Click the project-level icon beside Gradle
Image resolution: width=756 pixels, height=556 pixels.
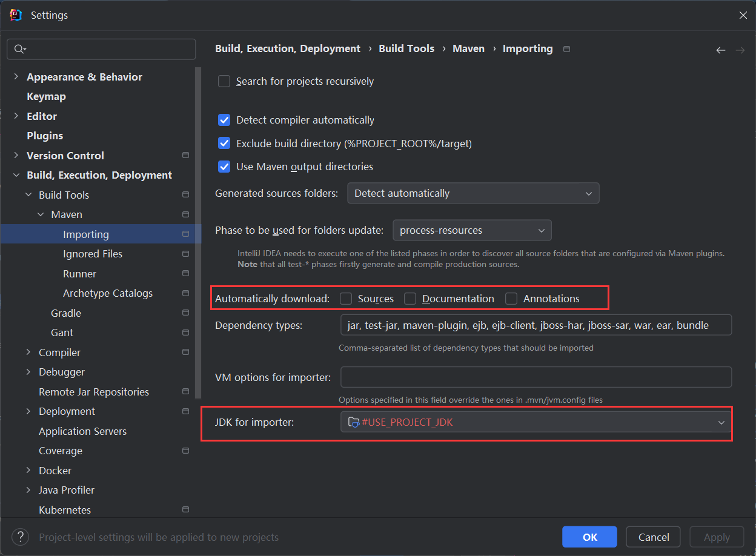click(185, 313)
